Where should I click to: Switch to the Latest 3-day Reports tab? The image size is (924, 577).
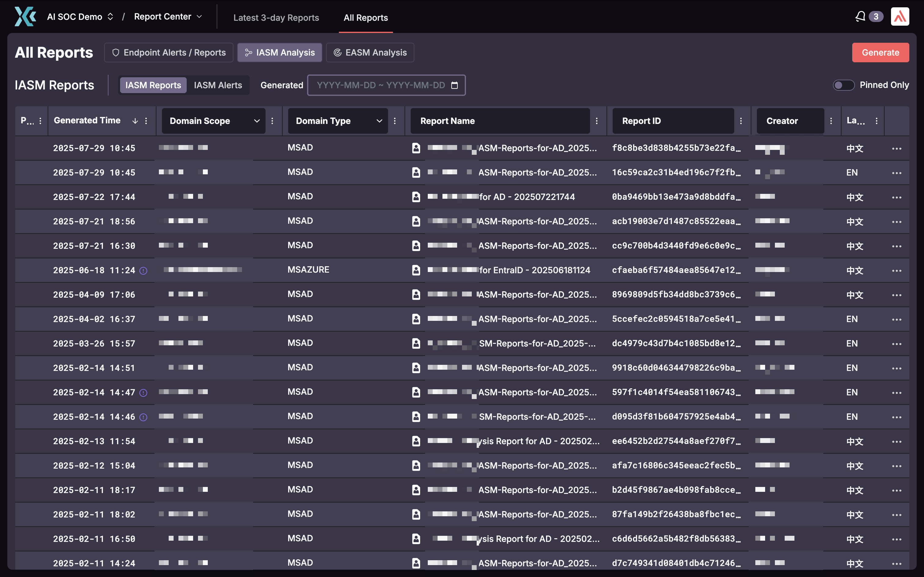pos(276,18)
